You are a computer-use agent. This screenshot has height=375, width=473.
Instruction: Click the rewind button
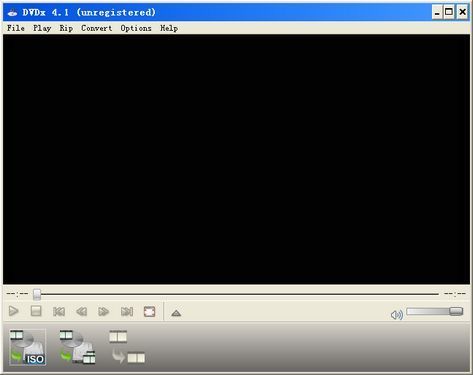[82, 312]
